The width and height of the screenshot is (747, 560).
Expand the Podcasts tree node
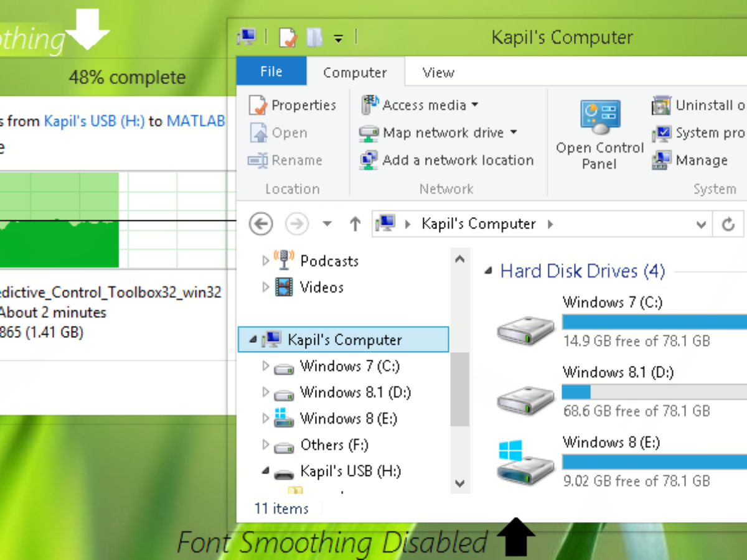[x=266, y=261]
